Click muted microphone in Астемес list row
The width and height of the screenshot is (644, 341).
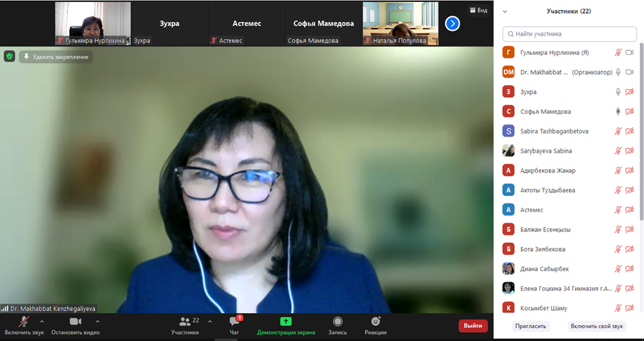click(x=618, y=210)
